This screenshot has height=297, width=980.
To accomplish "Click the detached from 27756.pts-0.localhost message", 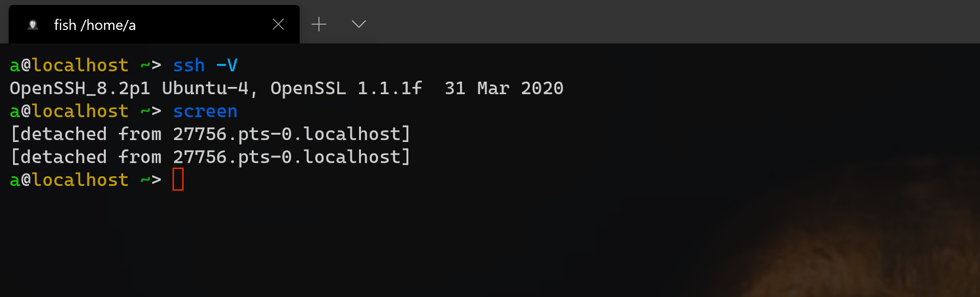I will [x=210, y=134].
